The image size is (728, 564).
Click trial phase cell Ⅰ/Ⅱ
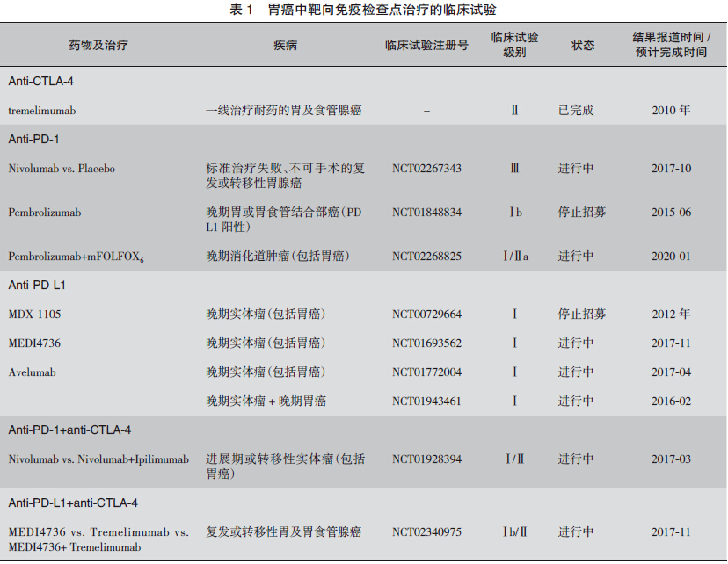[515, 459]
